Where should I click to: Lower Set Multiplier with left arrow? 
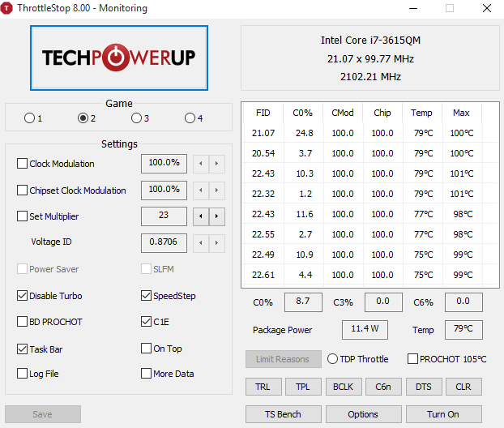tap(201, 216)
